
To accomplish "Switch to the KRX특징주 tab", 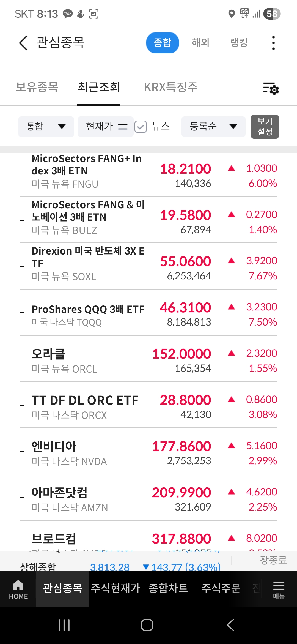I will 171,87.
